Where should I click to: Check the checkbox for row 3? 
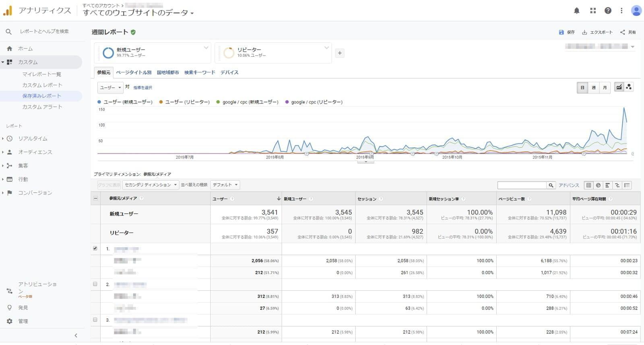[95, 320]
